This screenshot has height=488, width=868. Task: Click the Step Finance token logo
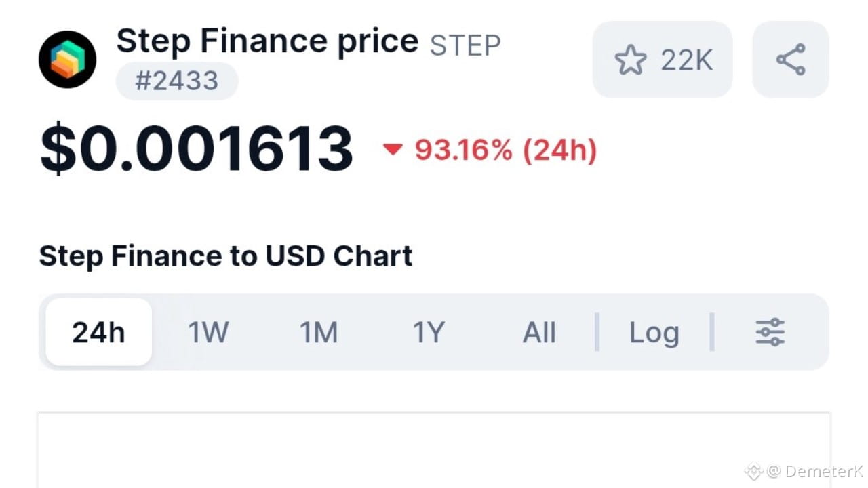click(x=67, y=59)
